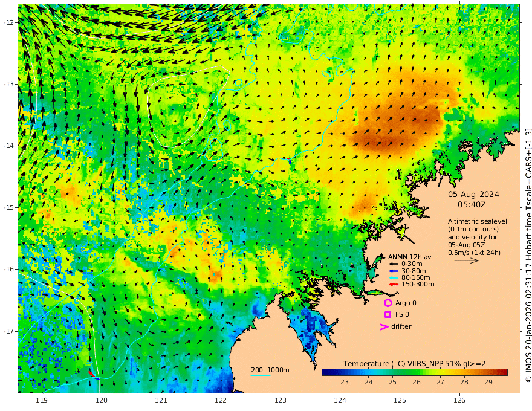Click colorbar tick label 23
The width and height of the screenshot is (532, 411).
[x=345, y=382]
